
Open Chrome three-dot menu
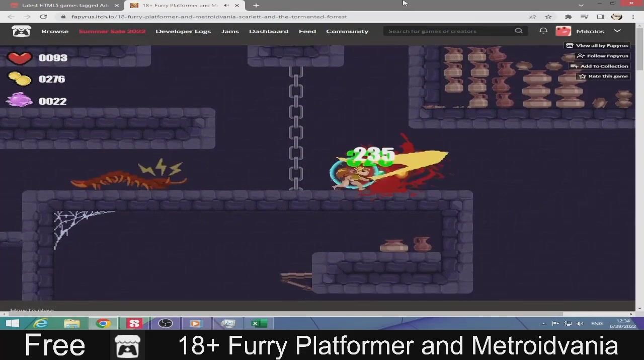(x=633, y=17)
